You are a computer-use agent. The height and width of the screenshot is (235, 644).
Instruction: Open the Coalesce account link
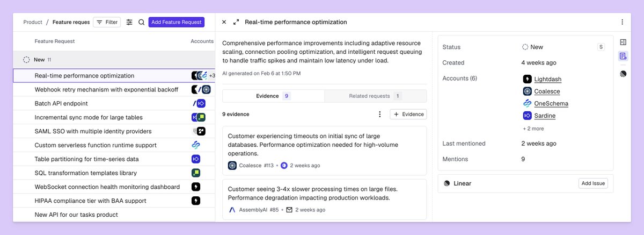pyautogui.click(x=547, y=91)
